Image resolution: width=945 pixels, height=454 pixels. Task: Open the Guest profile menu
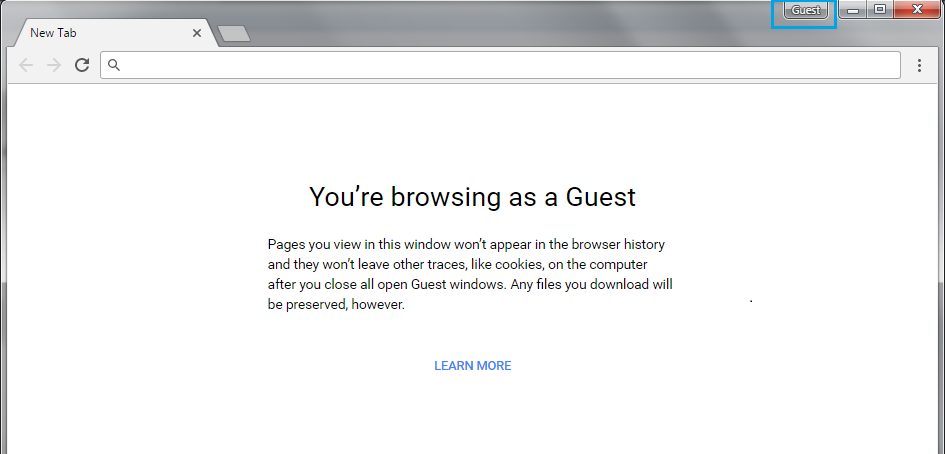coord(806,11)
